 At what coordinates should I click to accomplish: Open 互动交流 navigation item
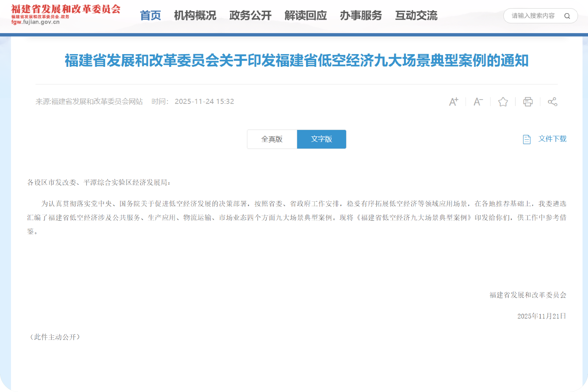(x=416, y=15)
